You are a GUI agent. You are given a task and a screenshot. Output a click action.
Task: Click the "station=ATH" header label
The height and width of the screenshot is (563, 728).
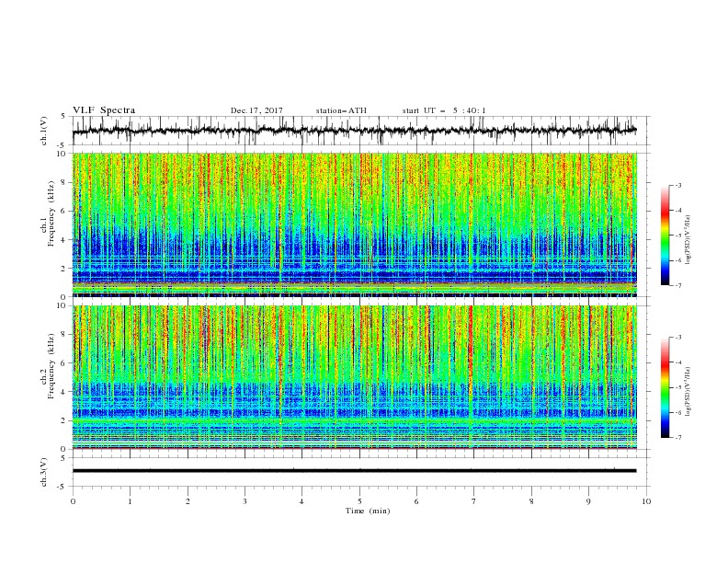click(341, 110)
